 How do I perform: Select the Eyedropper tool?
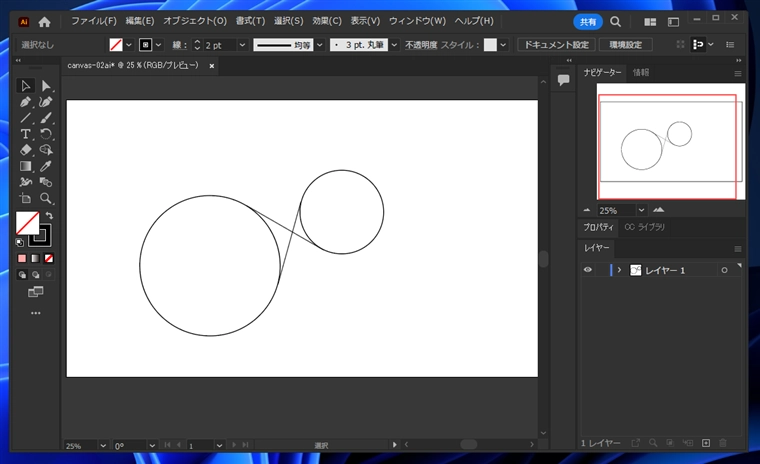pyautogui.click(x=46, y=166)
